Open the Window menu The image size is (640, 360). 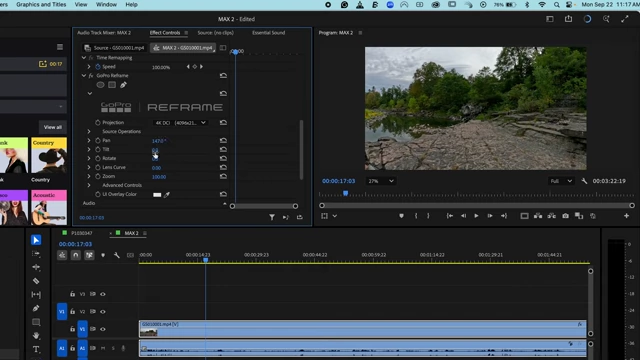(x=106, y=4)
